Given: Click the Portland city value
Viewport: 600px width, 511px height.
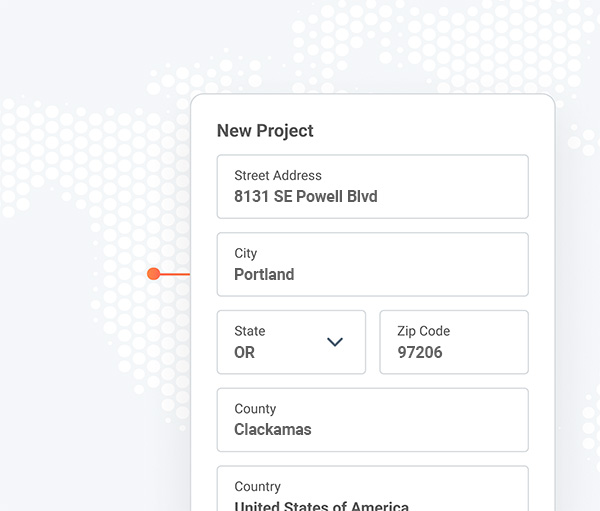Looking at the screenshot, I should tap(264, 274).
